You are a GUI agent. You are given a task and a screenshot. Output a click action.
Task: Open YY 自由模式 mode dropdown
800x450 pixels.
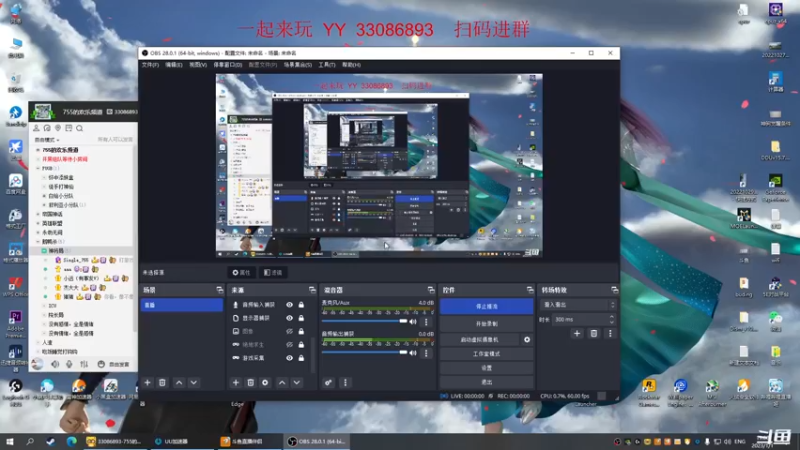[x=47, y=140]
